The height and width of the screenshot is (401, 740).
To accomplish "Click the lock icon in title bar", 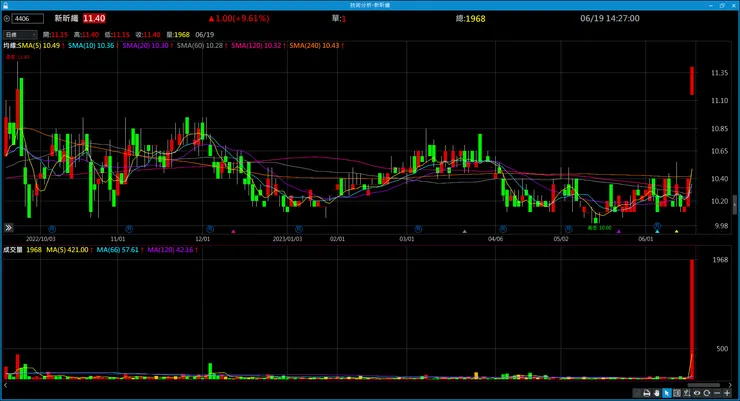I will pos(6,5).
